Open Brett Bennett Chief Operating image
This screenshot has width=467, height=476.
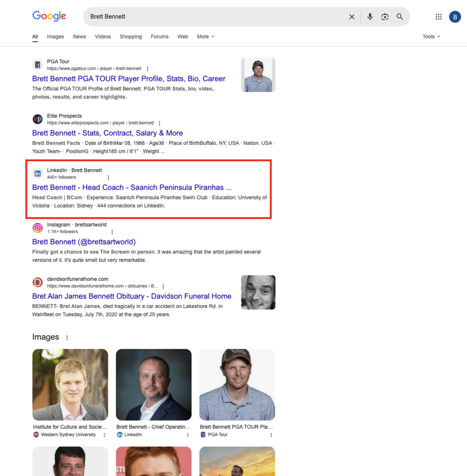[x=154, y=384]
